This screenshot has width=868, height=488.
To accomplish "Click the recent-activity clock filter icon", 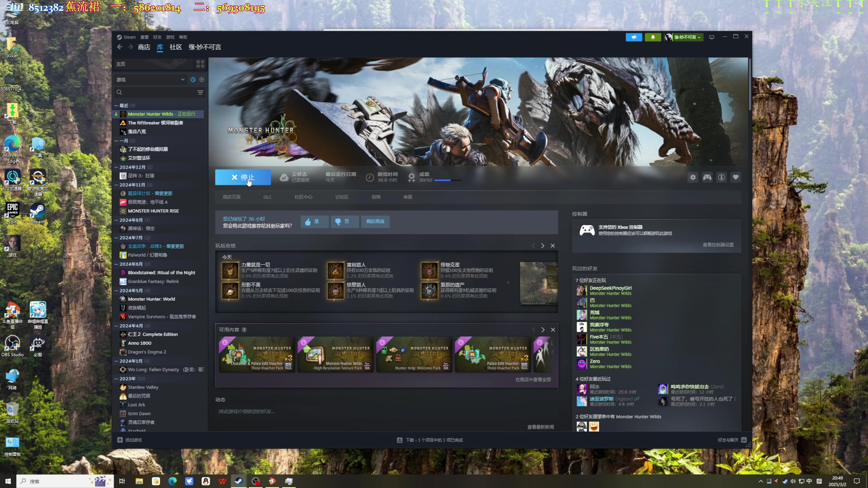I will (x=193, y=80).
